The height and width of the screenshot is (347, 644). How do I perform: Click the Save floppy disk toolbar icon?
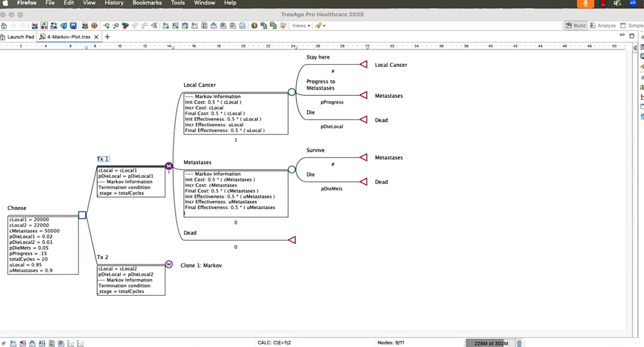73,26
